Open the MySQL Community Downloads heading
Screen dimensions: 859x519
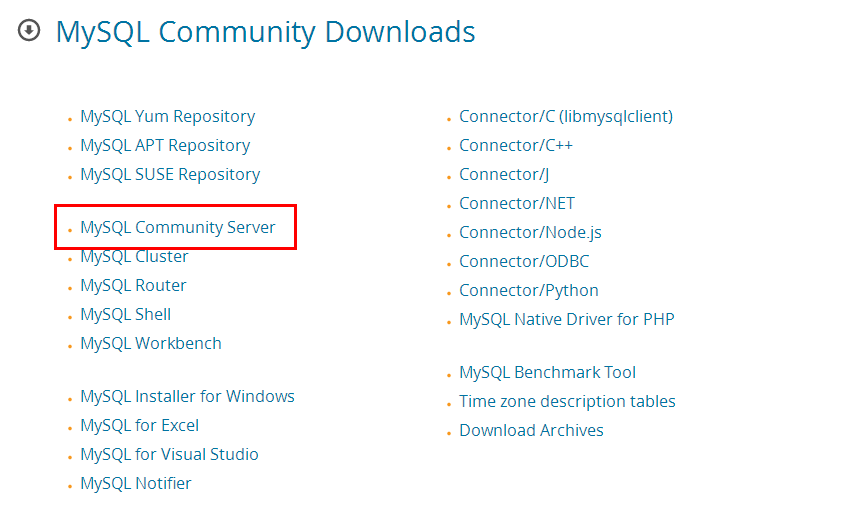pos(266,32)
